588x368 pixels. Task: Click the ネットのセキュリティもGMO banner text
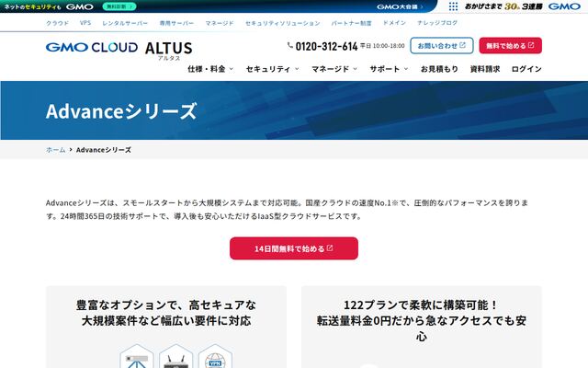[49, 6]
